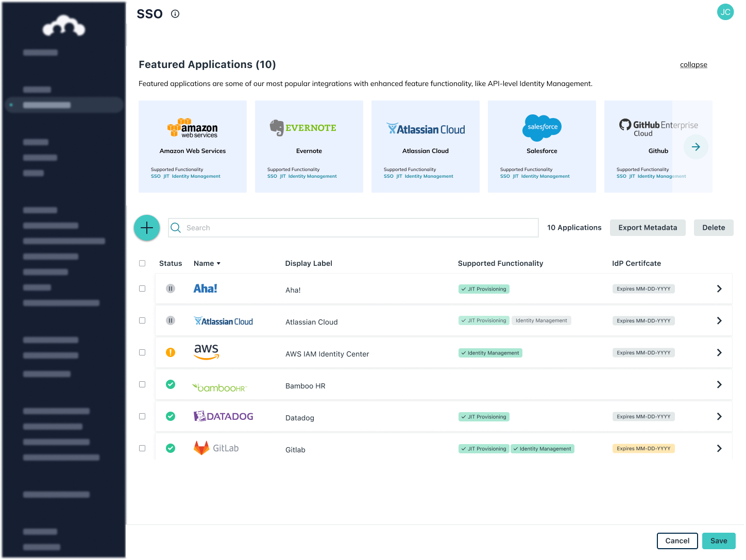This screenshot has width=746, height=560.
Task: Click the teal plus button to add application
Action: click(147, 227)
